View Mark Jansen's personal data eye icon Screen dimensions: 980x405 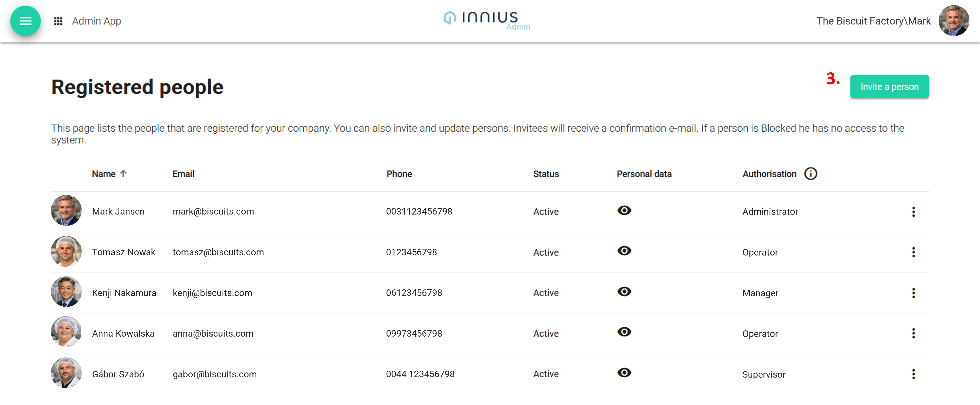(x=624, y=211)
